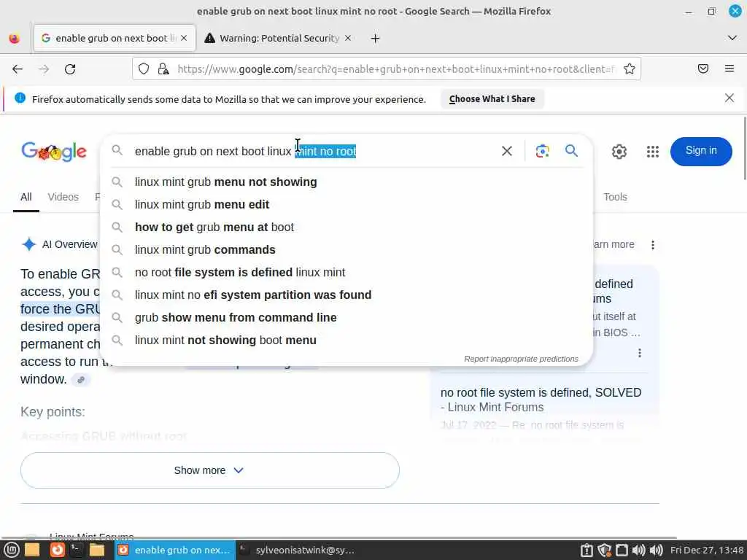
Task: Click the link chip after 'window.'
Action: click(x=81, y=379)
